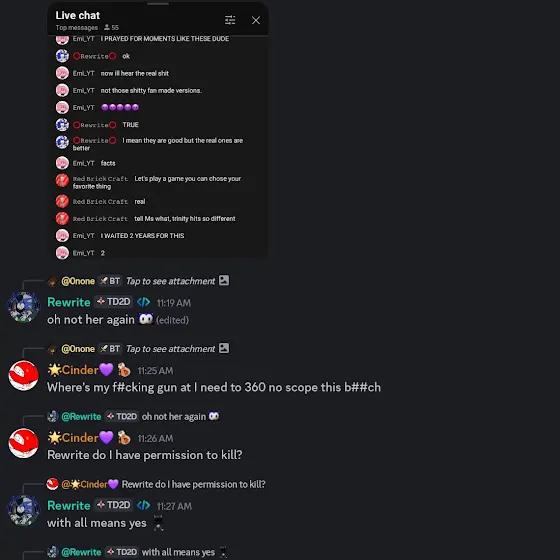Click the BT server tag in the first reply preview

point(110,281)
